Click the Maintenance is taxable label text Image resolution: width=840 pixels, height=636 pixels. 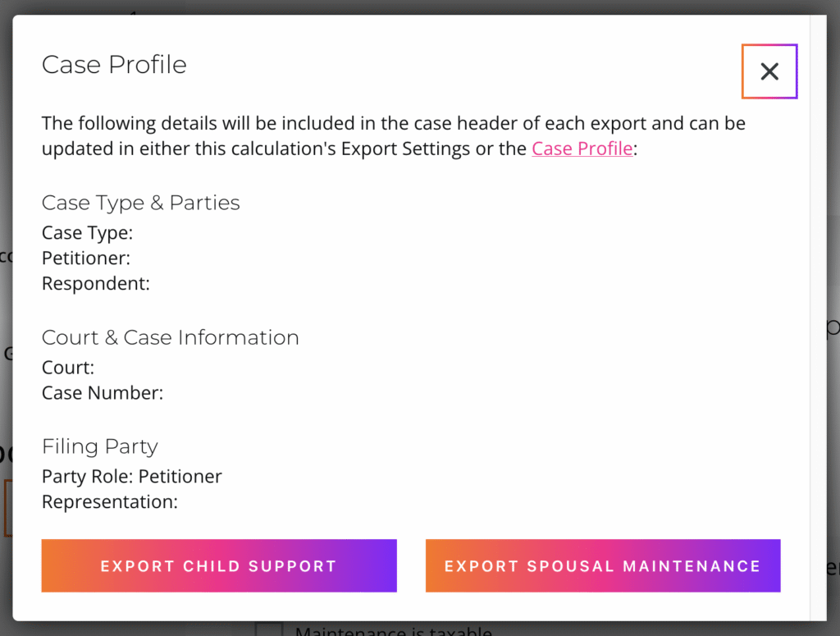(x=393, y=630)
